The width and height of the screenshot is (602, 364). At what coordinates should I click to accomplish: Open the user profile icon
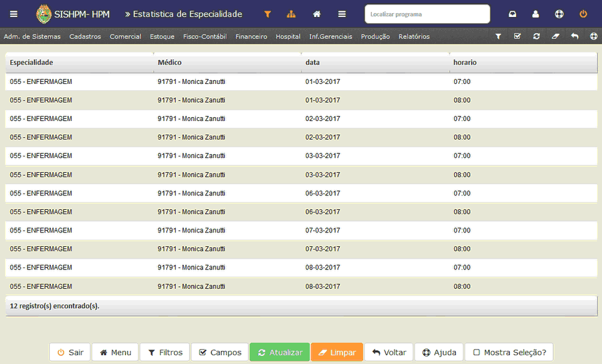point(535,14)
